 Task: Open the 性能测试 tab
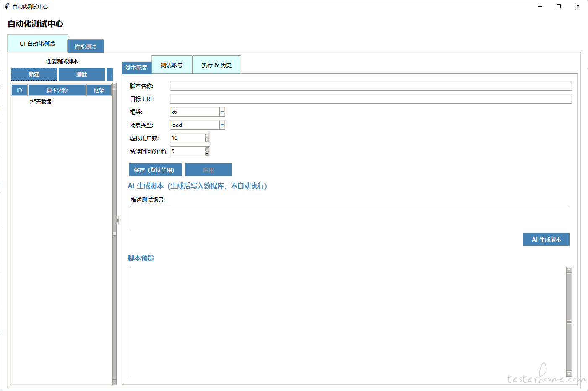coord(86,47)
